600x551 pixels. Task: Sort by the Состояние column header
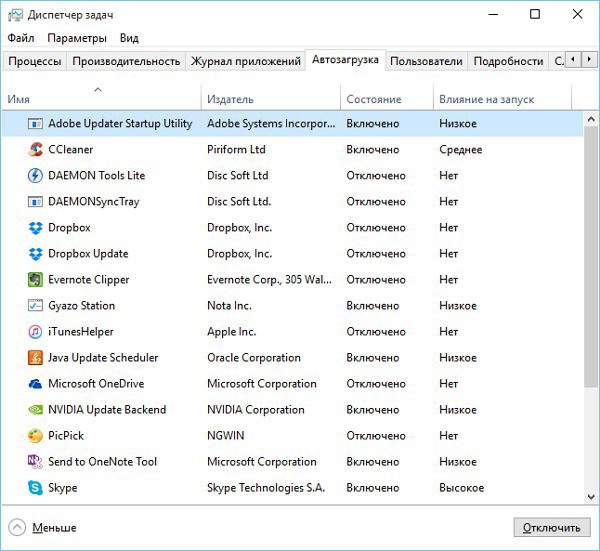pyautogui.click(x=374, y=99)
